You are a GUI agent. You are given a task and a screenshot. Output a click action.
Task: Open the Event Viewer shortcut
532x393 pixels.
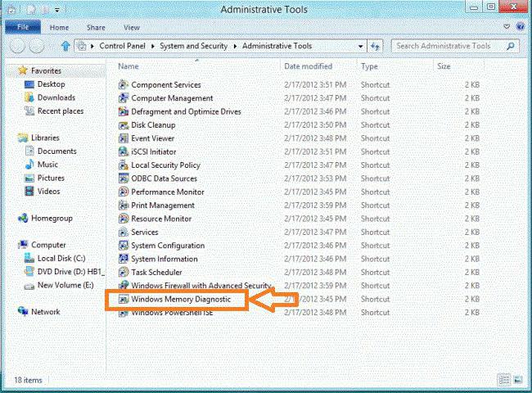[x=152, y=138]
